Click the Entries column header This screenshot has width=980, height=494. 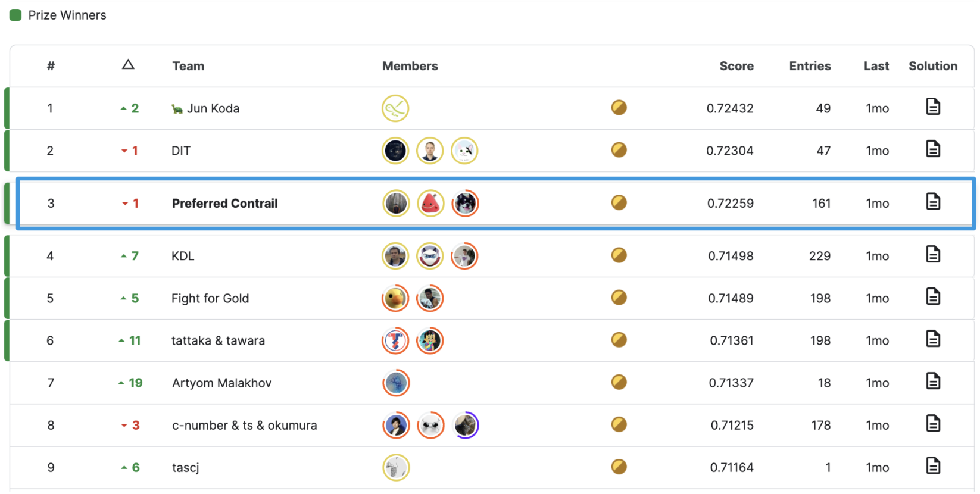point(810,66)
